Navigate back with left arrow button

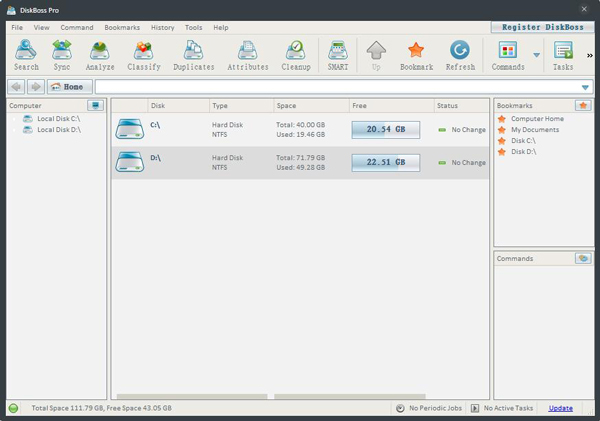pos(16,87)
